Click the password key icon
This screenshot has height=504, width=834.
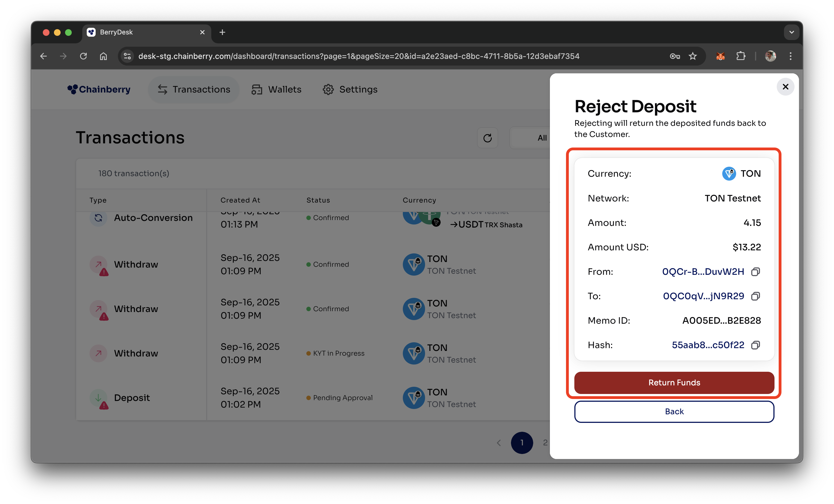coord(675,56)
